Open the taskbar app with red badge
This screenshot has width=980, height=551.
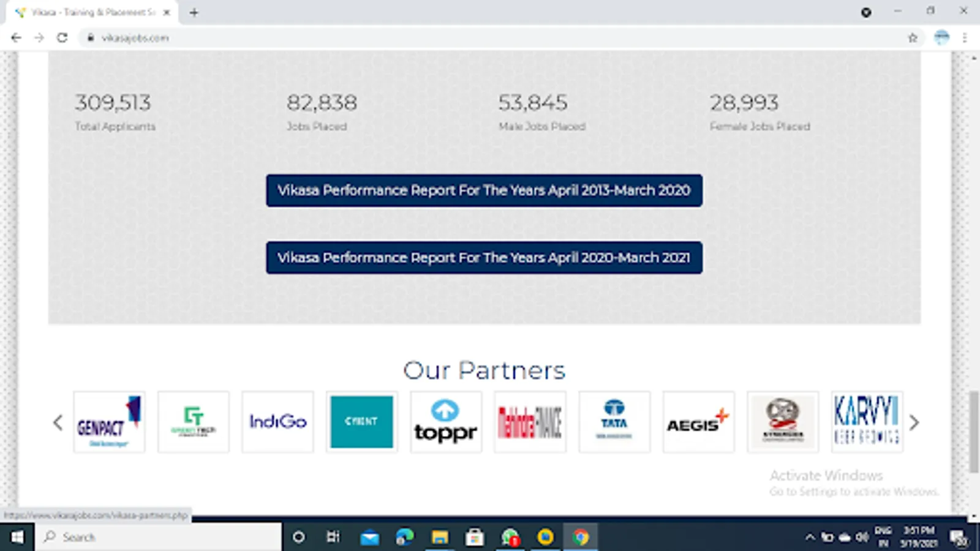pos(510,537)
